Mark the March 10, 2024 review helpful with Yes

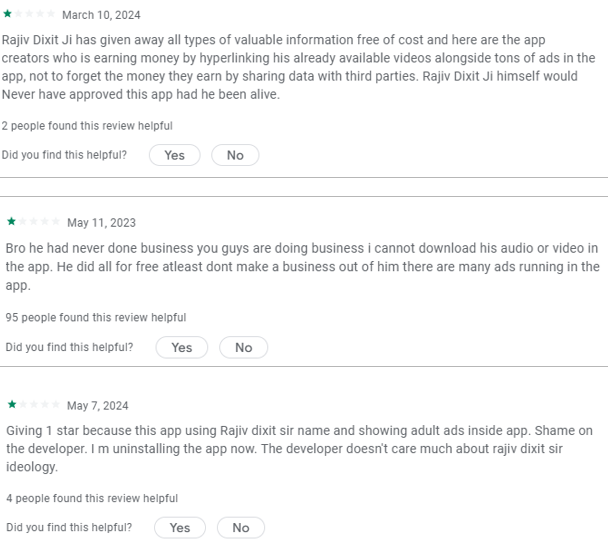pyautogui.click(x=174, y=155)
